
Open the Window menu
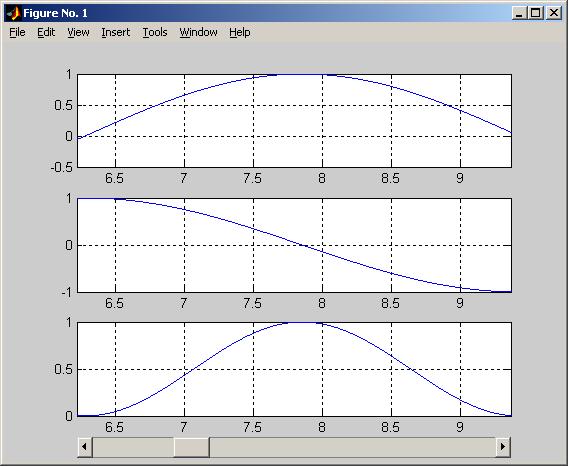(198, 32)
